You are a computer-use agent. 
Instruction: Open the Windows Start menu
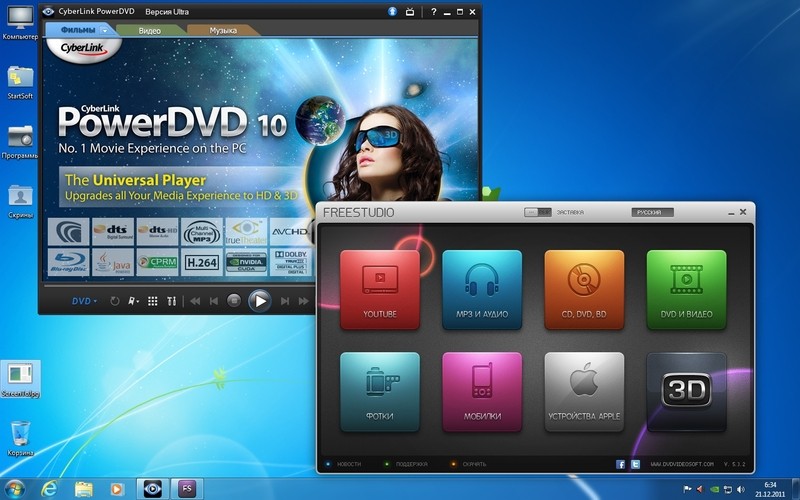point(14,488)
